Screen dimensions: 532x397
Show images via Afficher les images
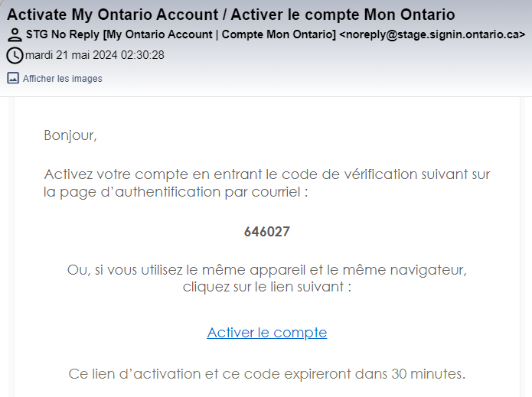(63, 79)
